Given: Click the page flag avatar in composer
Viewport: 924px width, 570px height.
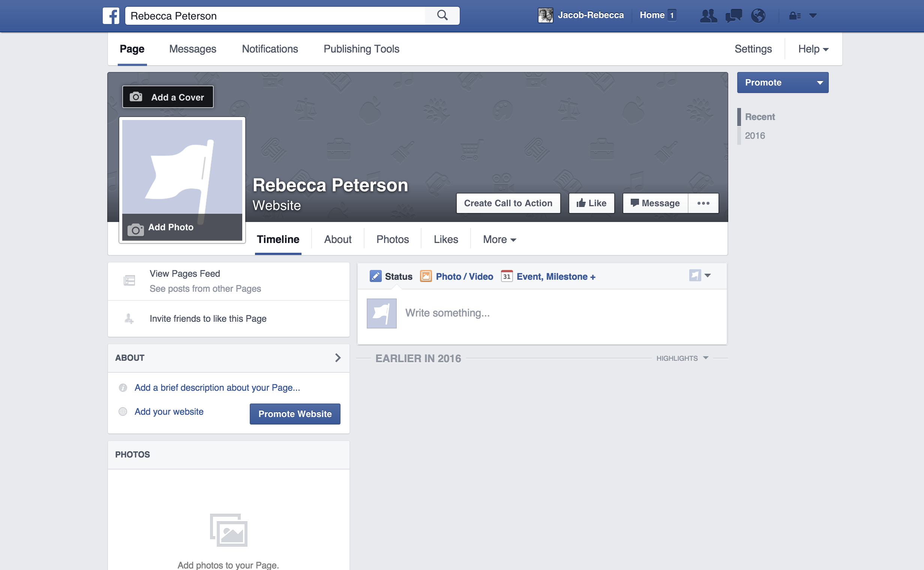Looking at the screenshot, I should click(x=381, y=313).
